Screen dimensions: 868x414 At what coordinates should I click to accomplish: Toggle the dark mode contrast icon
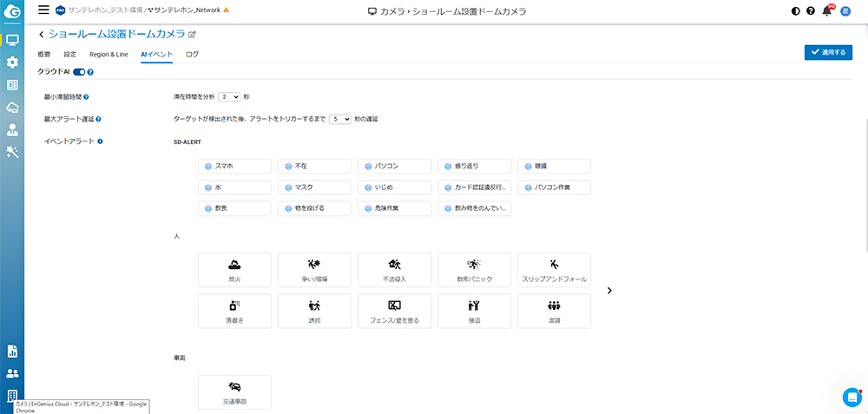[x=796, y=10]
